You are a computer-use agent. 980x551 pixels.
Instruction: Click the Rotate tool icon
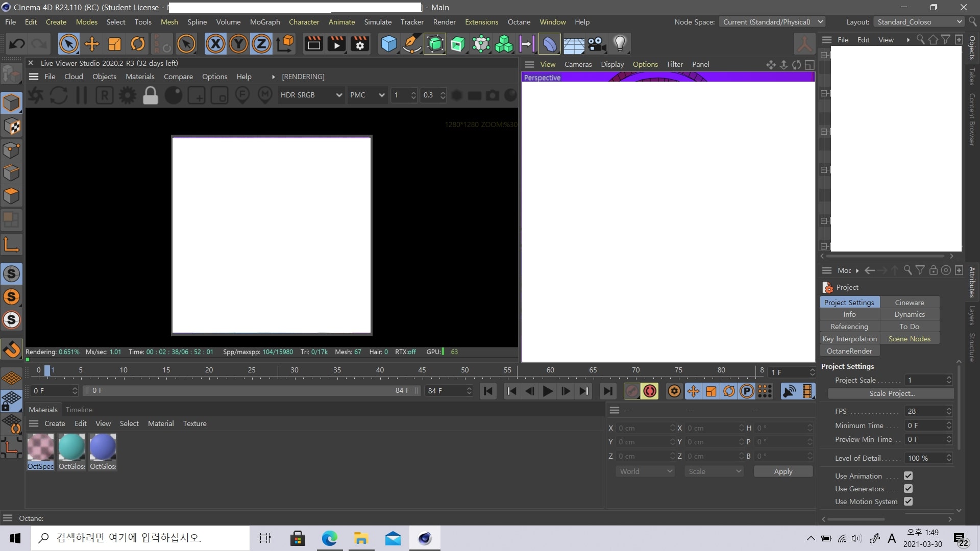click(x=137, y=44)
